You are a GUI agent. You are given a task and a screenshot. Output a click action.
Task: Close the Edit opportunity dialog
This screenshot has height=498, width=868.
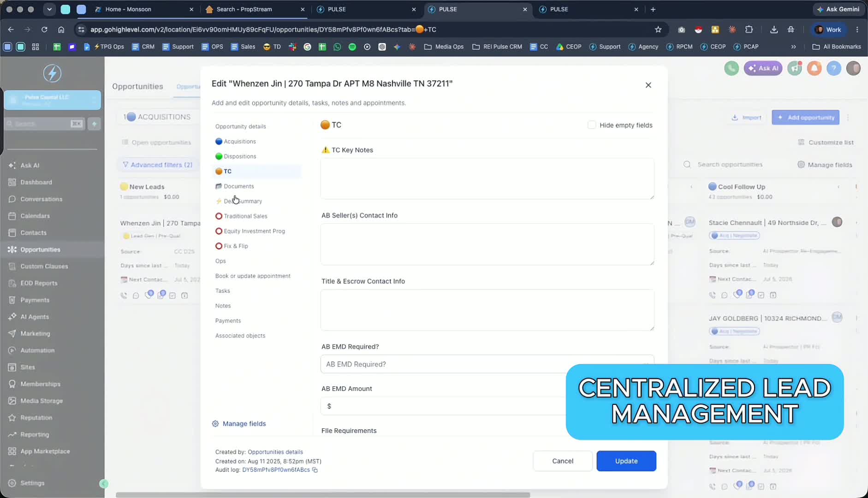(x=648, y=85)
